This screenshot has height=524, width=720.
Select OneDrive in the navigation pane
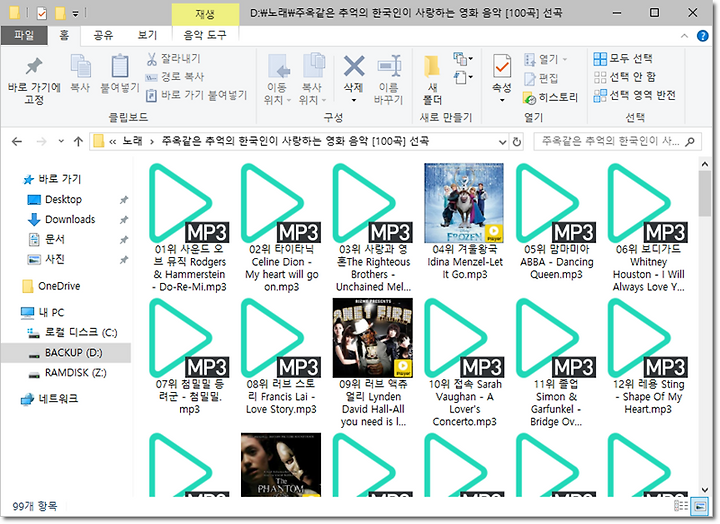tap(51, 286)
